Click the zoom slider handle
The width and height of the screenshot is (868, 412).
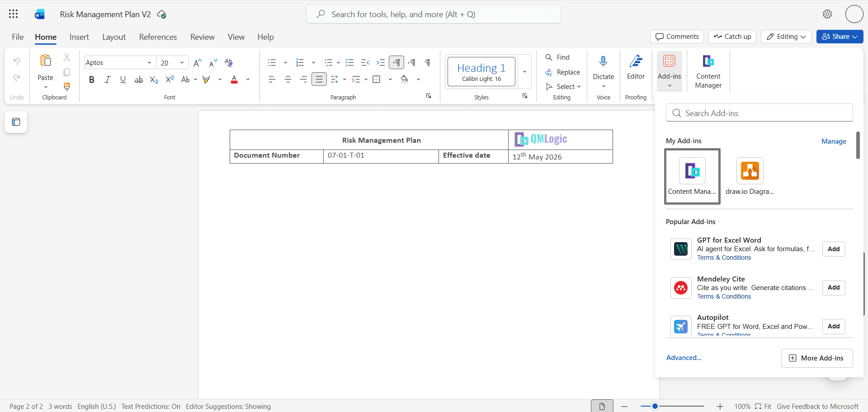(655, 406)
